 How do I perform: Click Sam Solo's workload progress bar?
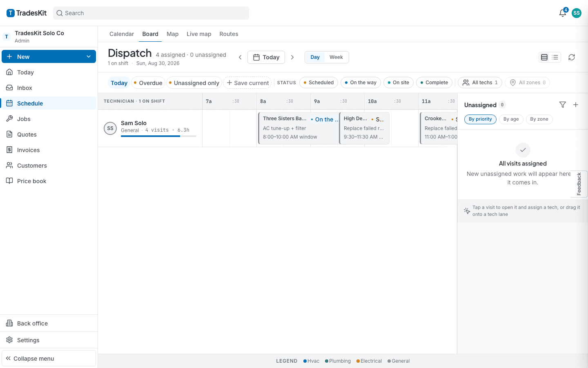tap(158, 136)
